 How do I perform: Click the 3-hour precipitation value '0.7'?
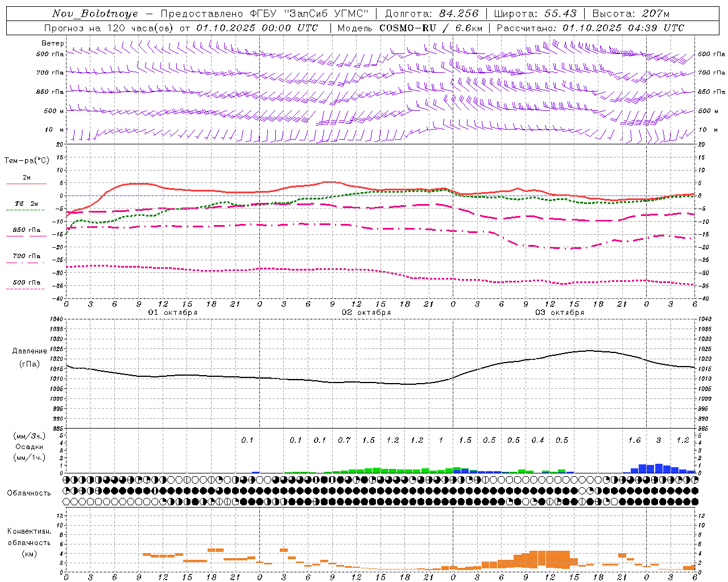tap(344, 440)
